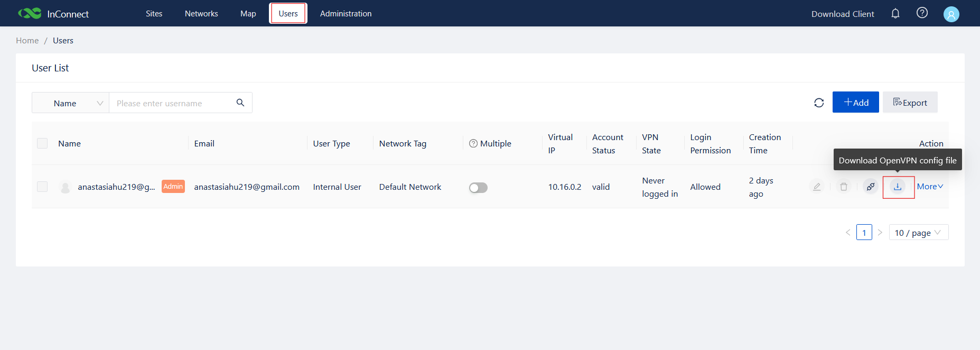The image size is (980, 350).
Task: Click the VPN State column header
Action: coord(651,144)
